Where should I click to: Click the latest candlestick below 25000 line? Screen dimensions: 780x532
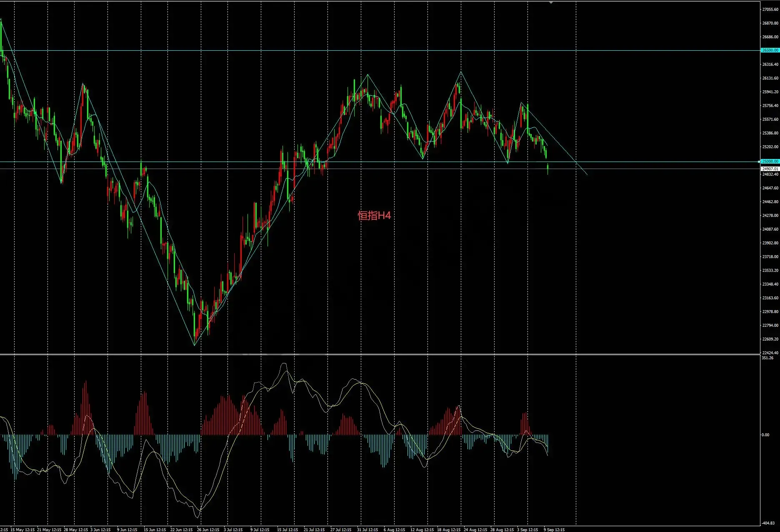(547, 169)
